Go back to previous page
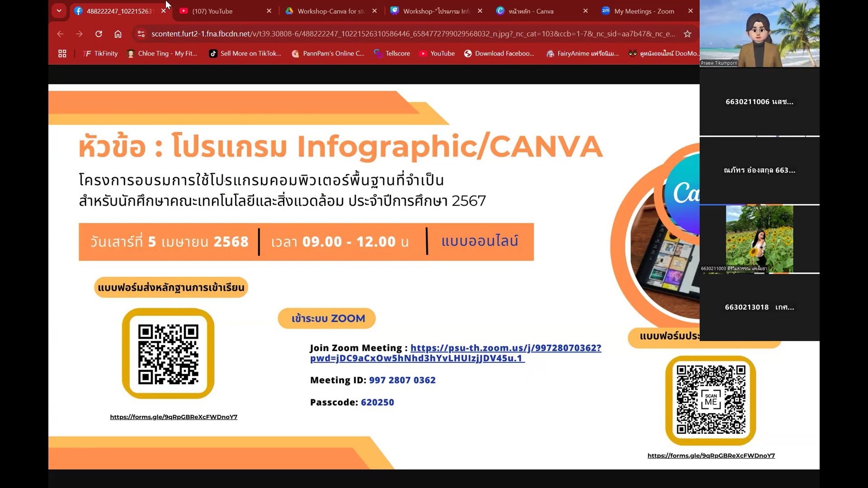Image resolution: width=868 pixels, height=488 pixels. tap(60, 34)
